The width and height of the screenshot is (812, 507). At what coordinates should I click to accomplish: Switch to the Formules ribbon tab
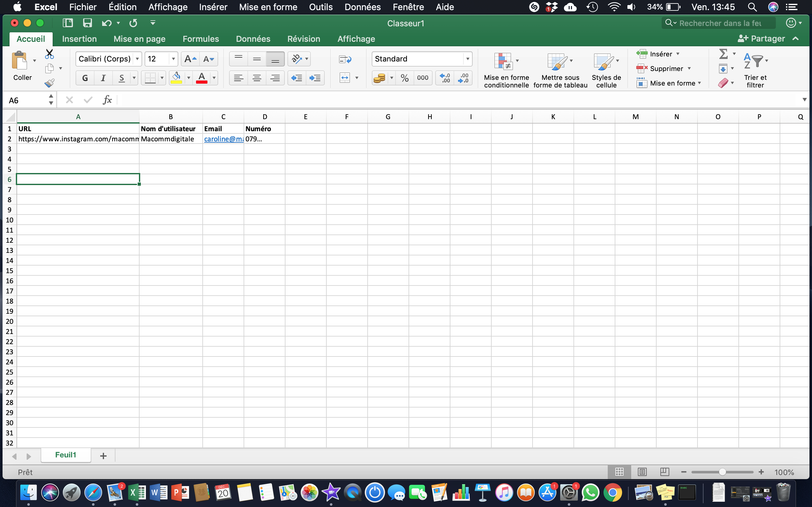(201, 39)
